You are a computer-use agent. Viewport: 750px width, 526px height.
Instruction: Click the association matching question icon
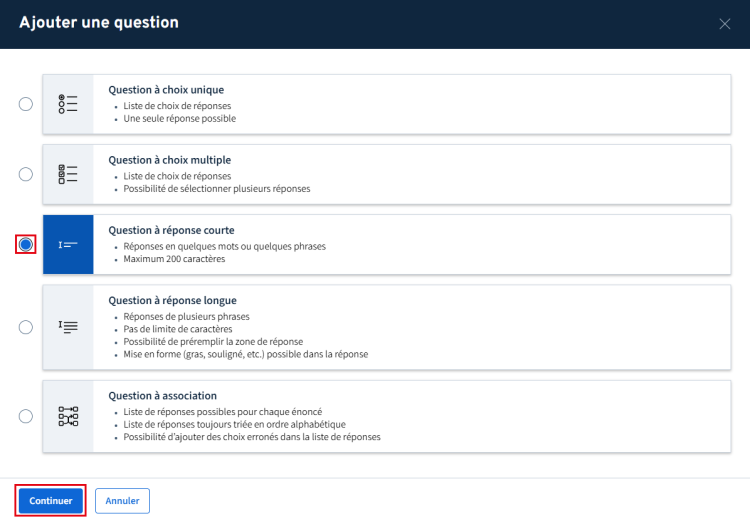click(x=68, y=416)
